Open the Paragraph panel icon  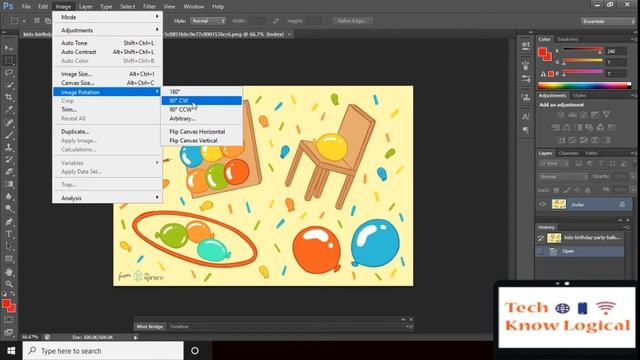click(526, 130)
